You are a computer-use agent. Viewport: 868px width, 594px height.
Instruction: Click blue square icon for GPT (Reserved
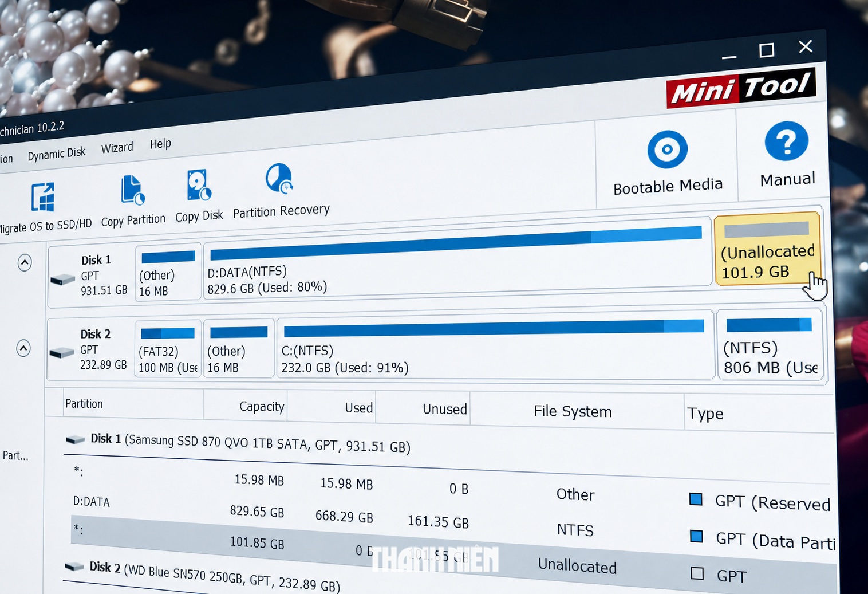tap(696, 499)
